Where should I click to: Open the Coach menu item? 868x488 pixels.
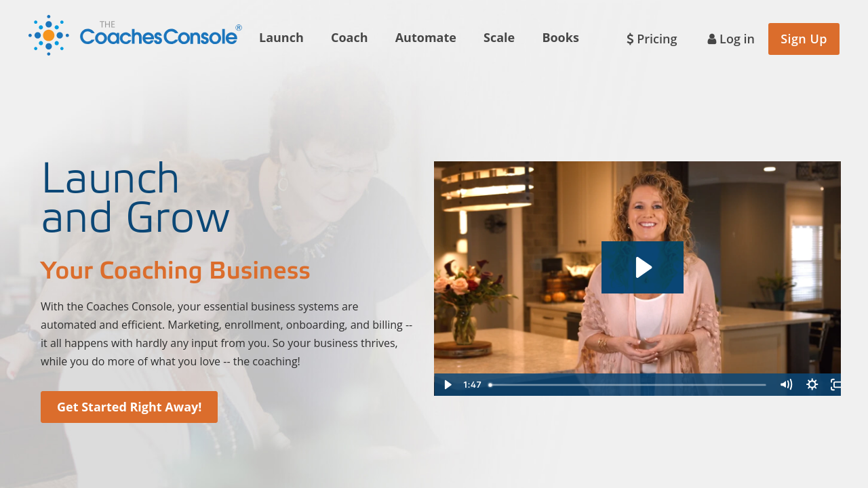tap(349, 37)
